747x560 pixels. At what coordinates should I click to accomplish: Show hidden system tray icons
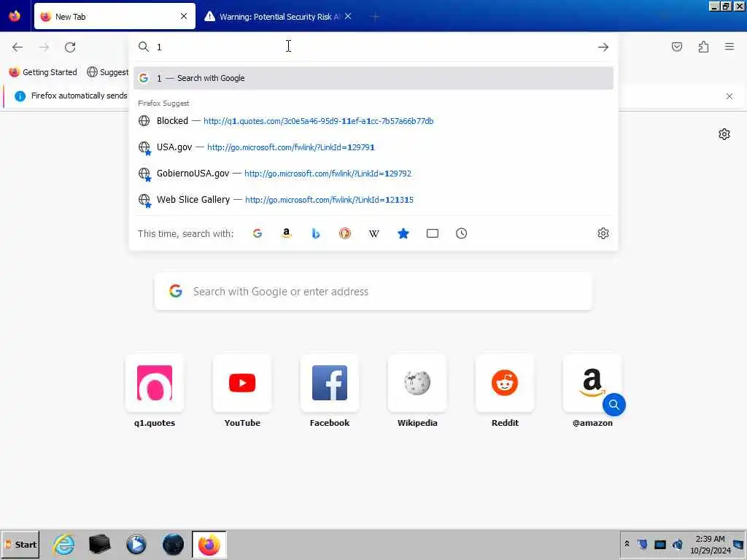click(x=627, y=544)
